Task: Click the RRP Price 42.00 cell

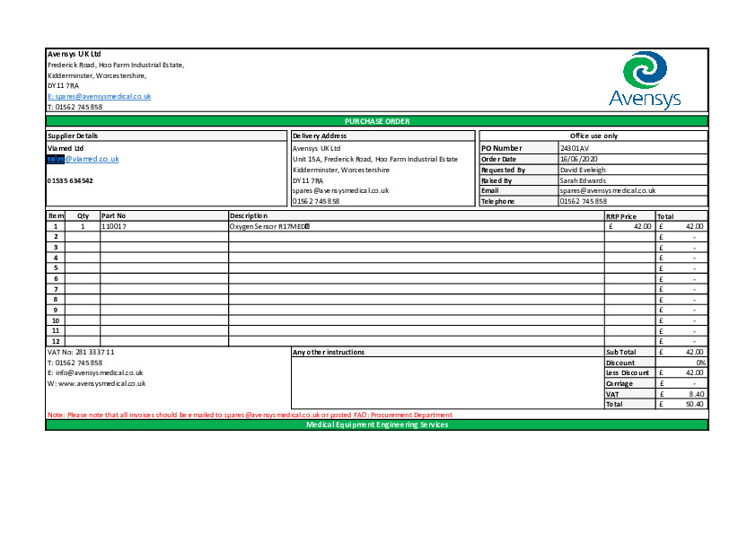Action: 629,227
